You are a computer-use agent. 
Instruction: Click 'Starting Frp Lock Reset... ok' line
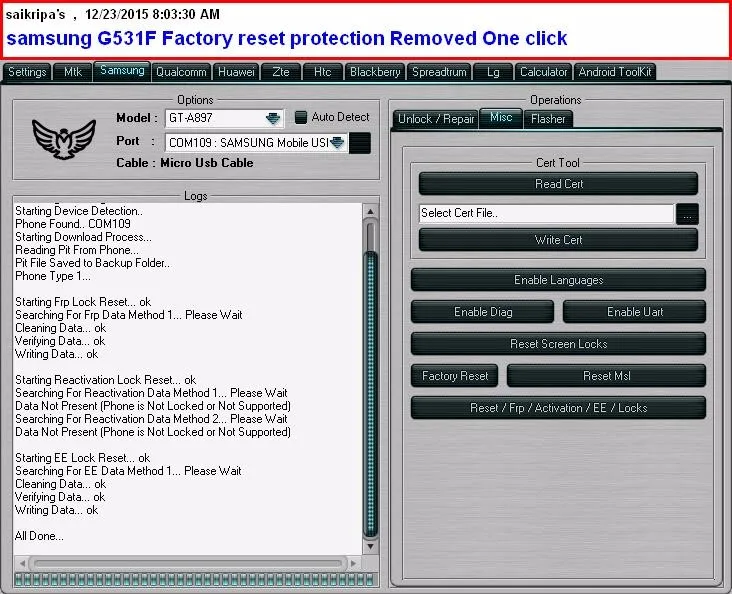point(83,302)
